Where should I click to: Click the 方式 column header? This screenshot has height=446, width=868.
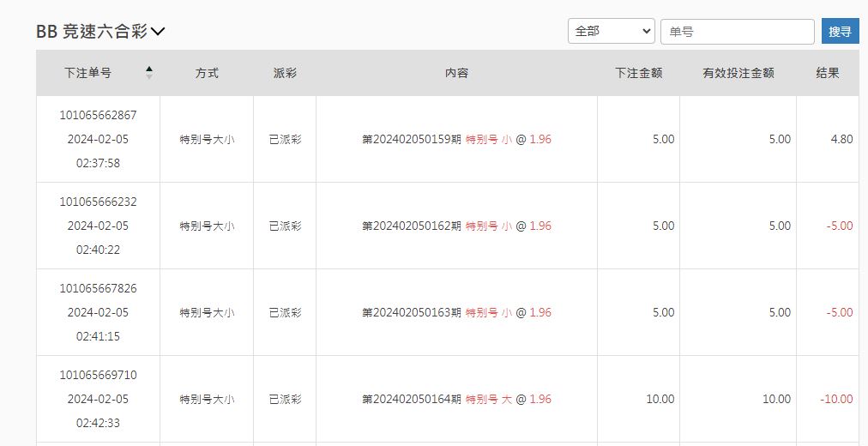[207, 73]
